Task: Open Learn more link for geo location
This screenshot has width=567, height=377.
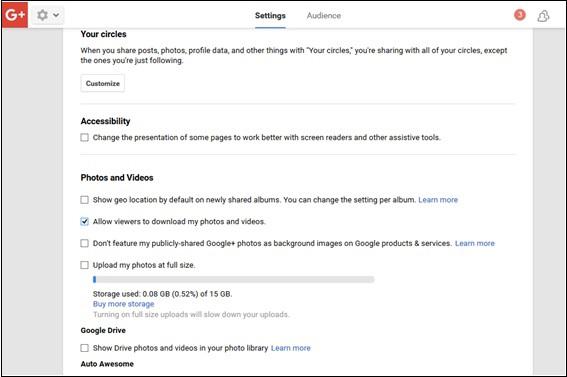Action: pyautogui.click(x=438, y=200)
